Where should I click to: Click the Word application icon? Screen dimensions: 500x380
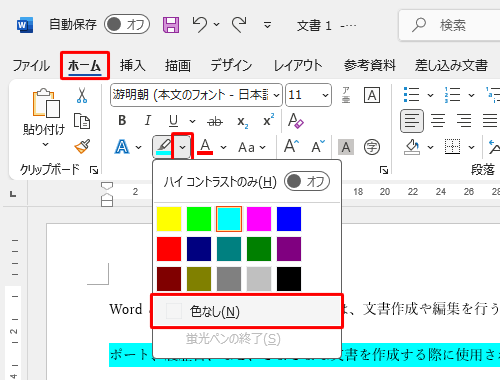tap(25, 25)
